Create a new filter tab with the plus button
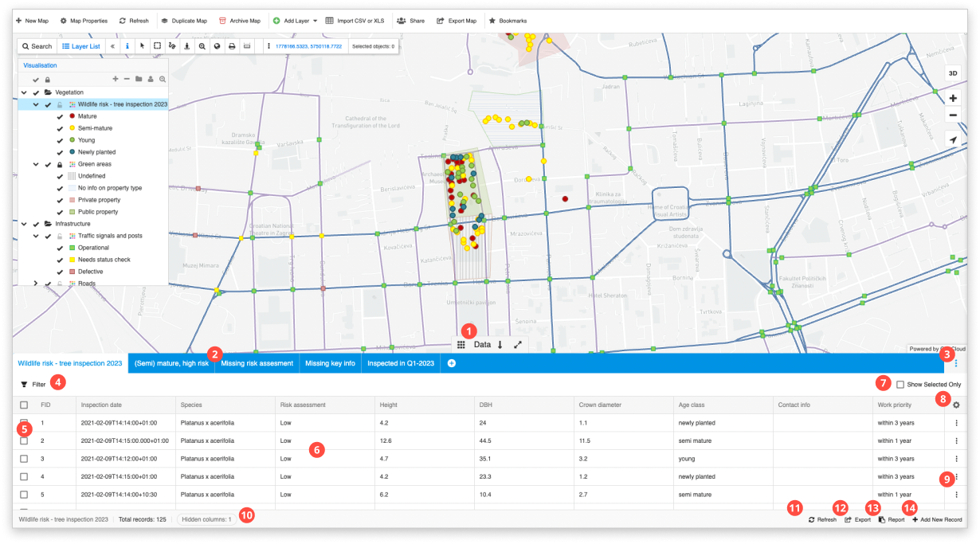Screen dimensions: 980x544 click(x=451, y=362)
